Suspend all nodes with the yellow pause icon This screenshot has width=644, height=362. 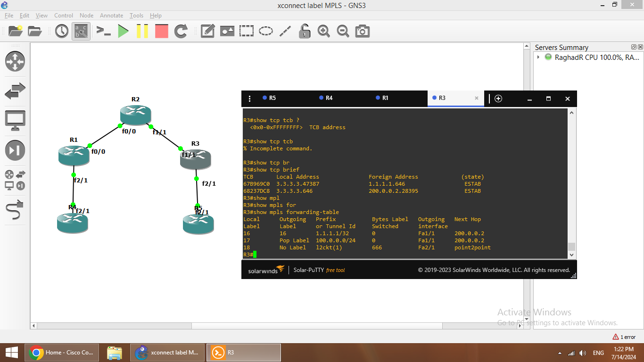click(x=142, y=31)
